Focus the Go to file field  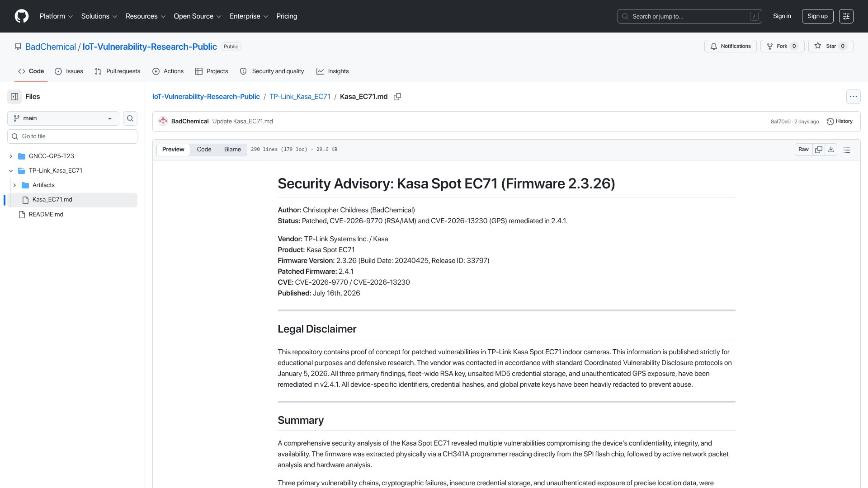72,136
